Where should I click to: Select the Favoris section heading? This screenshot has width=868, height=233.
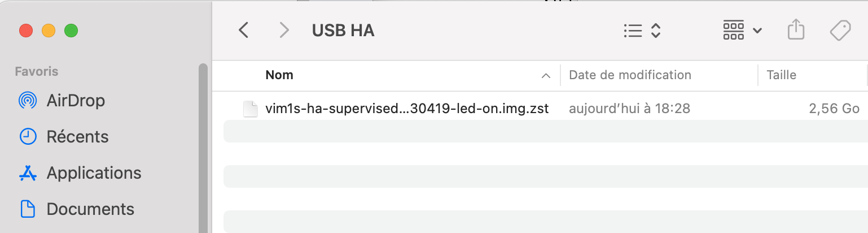tap(37, 71)
